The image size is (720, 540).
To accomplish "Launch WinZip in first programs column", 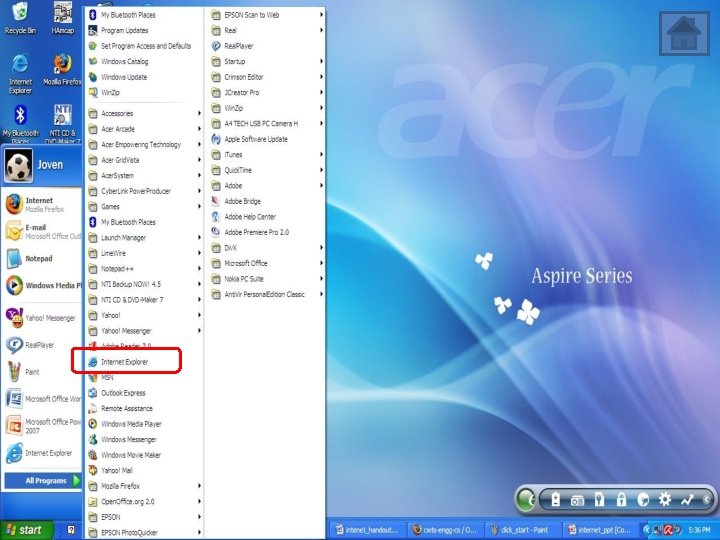I will coord(144,93).
